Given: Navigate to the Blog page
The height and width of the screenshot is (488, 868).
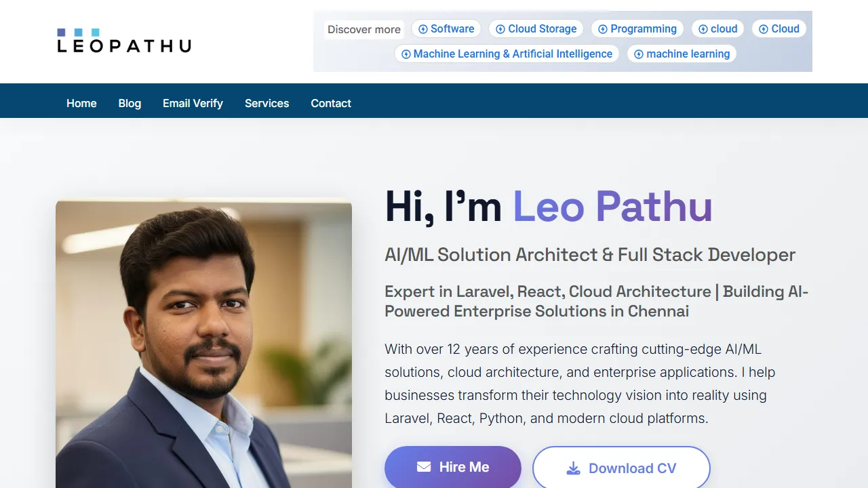Looking at the screenshot, I should pyautogui.click(x=130, y=103).
